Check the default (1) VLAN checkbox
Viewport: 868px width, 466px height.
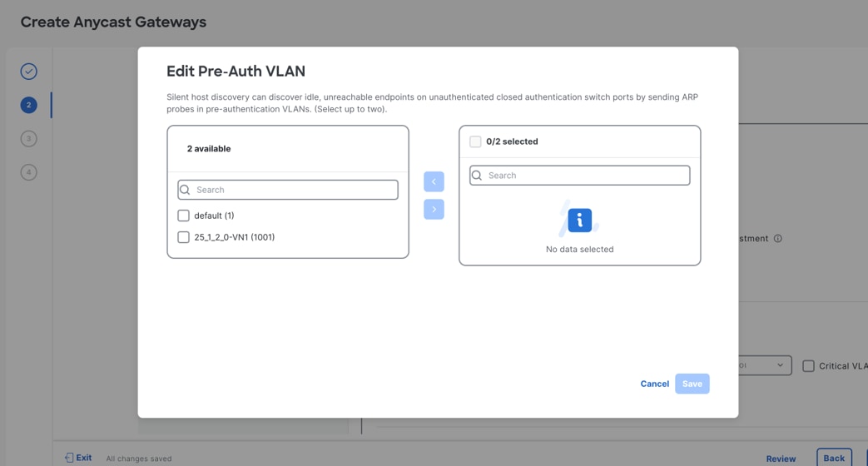(183, 216)
